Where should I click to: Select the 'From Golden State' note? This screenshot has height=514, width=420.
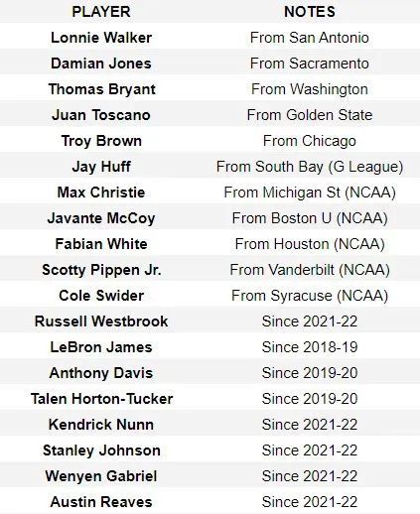tap(310, 115)
